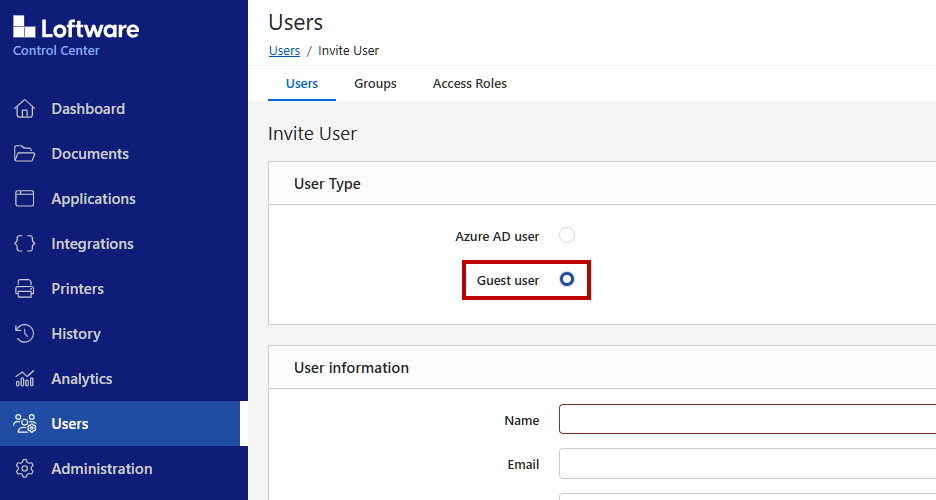Click the Users people icon
The image size is (936, 500).
pos(24,424)
